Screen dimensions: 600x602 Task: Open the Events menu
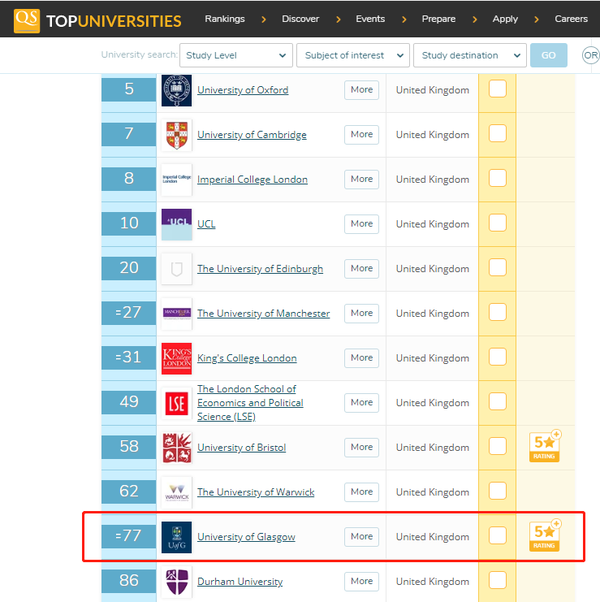pos(370,19)
